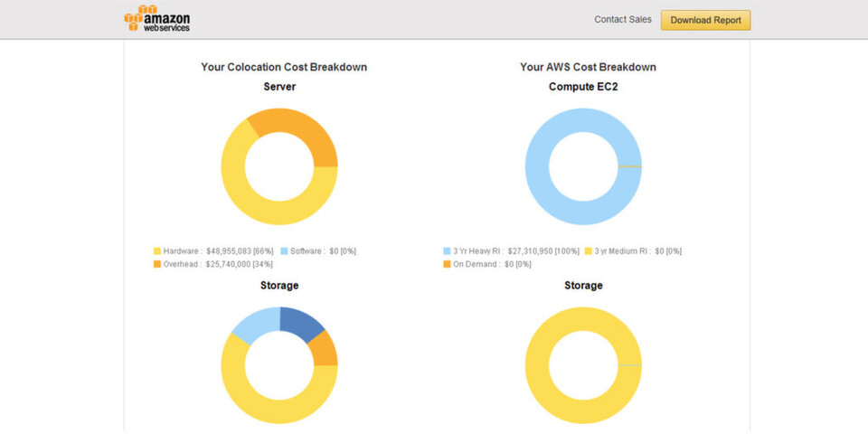Click the Compute EC2 chart title
The height and width of the screenshot is (434, 868).
pyautogui.click(x=583, y=87)
